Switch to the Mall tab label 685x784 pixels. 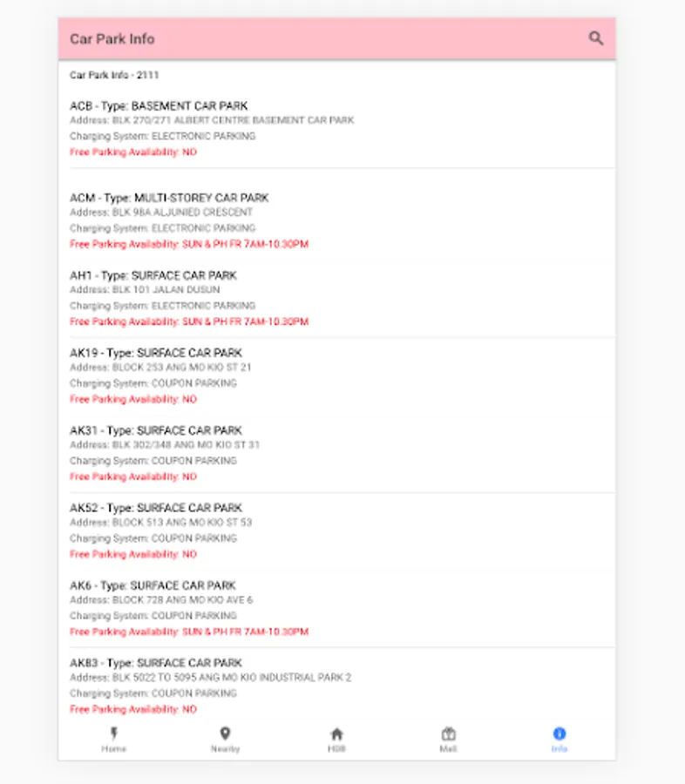click(448, 748)
